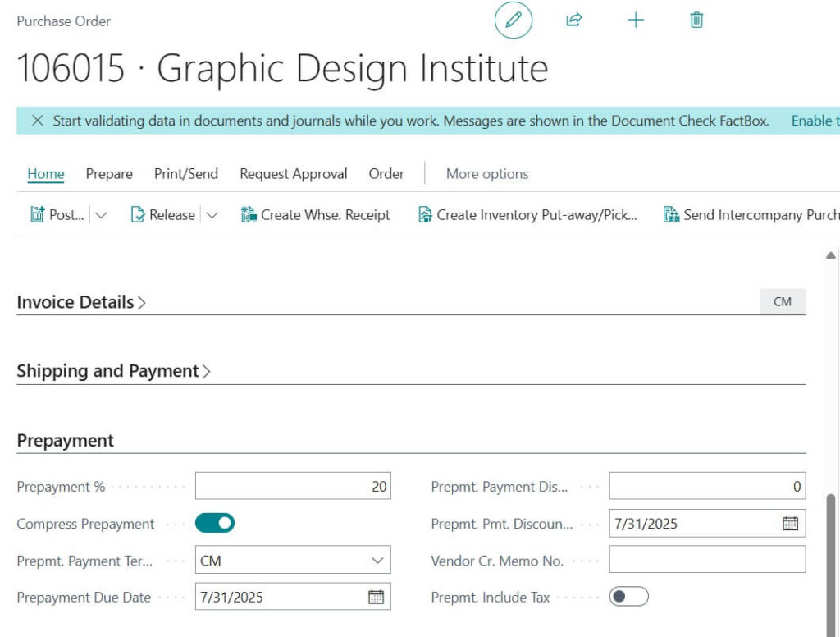Disable the Compress Prepayment toggle
This screenshot has width=840, height=637.
(x=216, y=522)
